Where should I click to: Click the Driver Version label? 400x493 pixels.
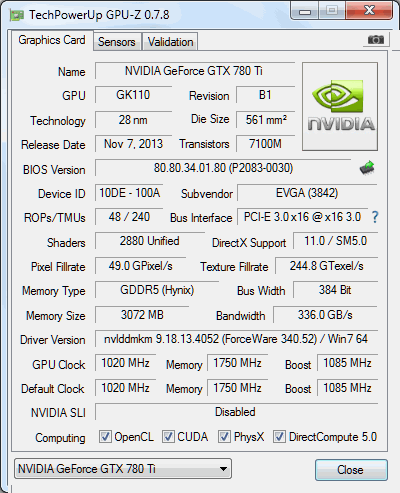[53, 340]
